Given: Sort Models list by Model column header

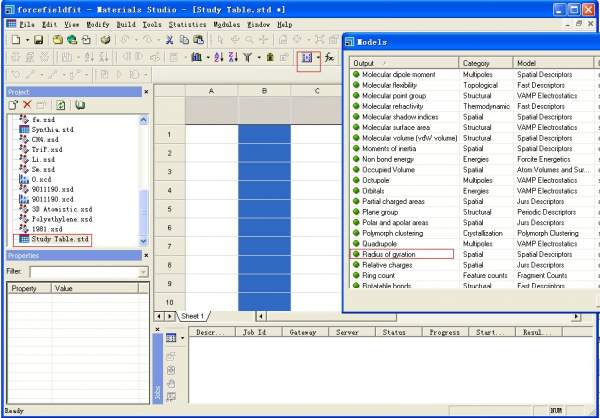Looking at the screenshot, I should pyautogui.click(x=553, y=63).
